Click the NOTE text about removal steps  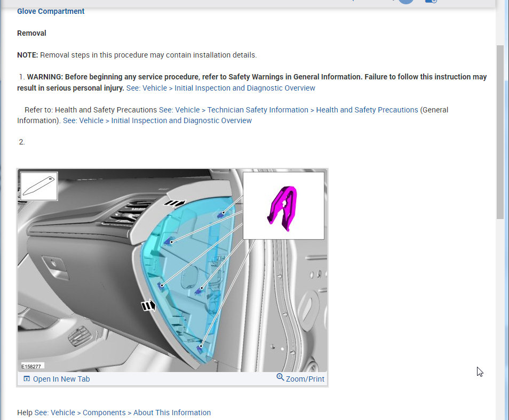coord(137,55)
